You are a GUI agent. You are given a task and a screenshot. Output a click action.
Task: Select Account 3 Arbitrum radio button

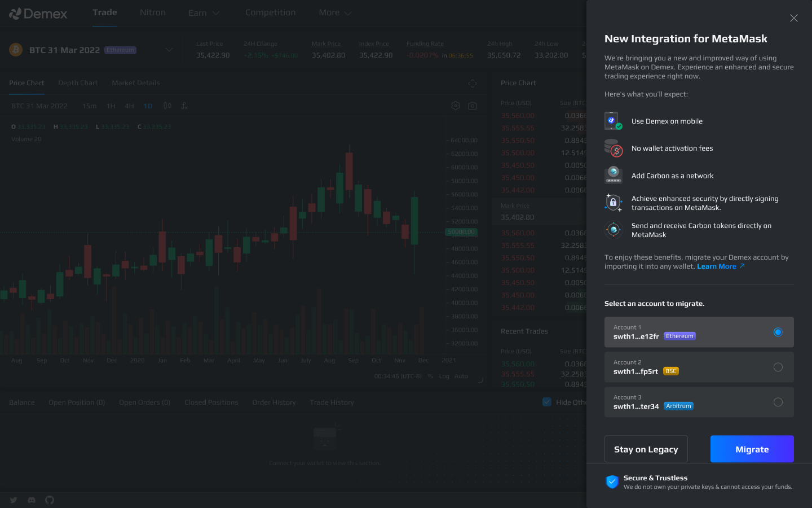click(x=778, y=402)
